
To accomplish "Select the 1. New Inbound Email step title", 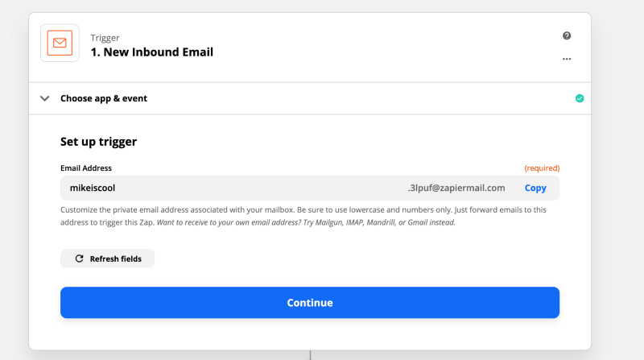I will [x=152, y=52].
